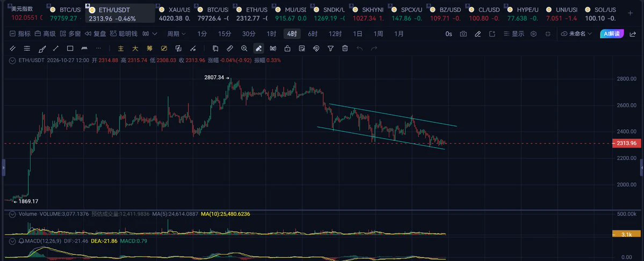644x261 pixels.
Task: Toggle the lock drawings icon
Action: click(287, 48)
